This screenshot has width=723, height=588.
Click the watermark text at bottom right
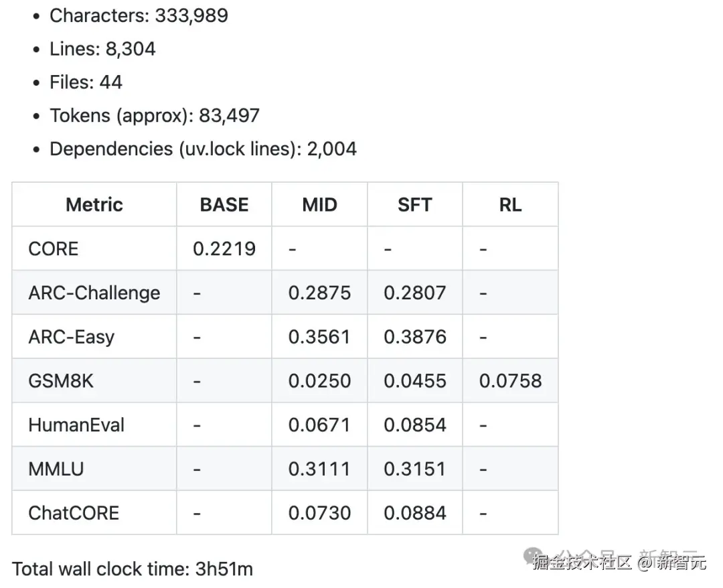point(619,562)
